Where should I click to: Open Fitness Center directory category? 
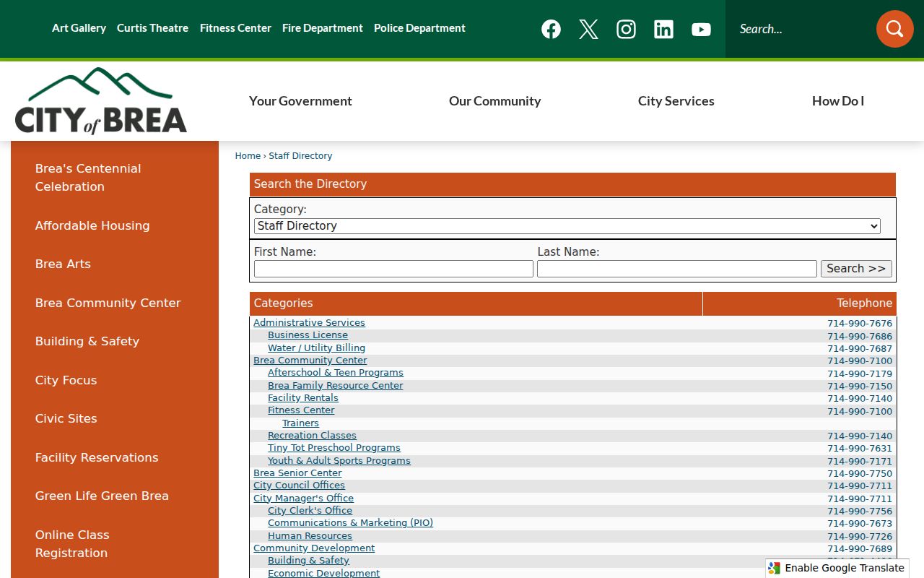click(301, 410)
